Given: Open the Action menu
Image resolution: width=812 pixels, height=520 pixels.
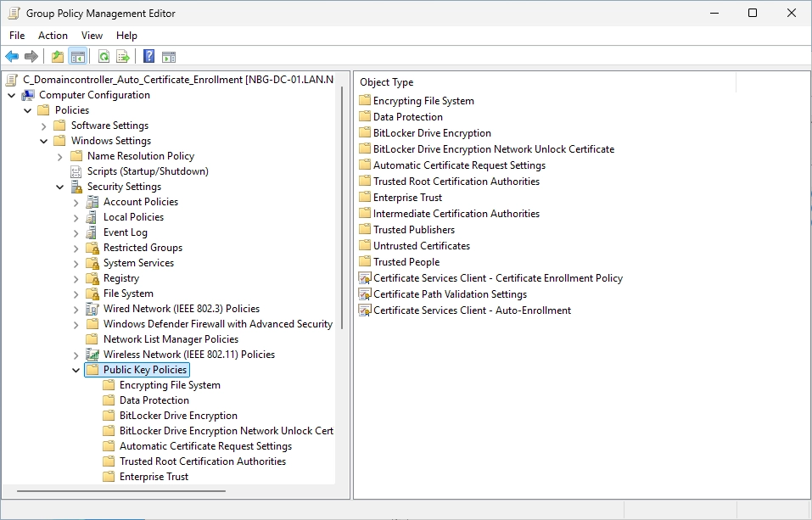Looking at the screenshot, I should tap(53, 36).
